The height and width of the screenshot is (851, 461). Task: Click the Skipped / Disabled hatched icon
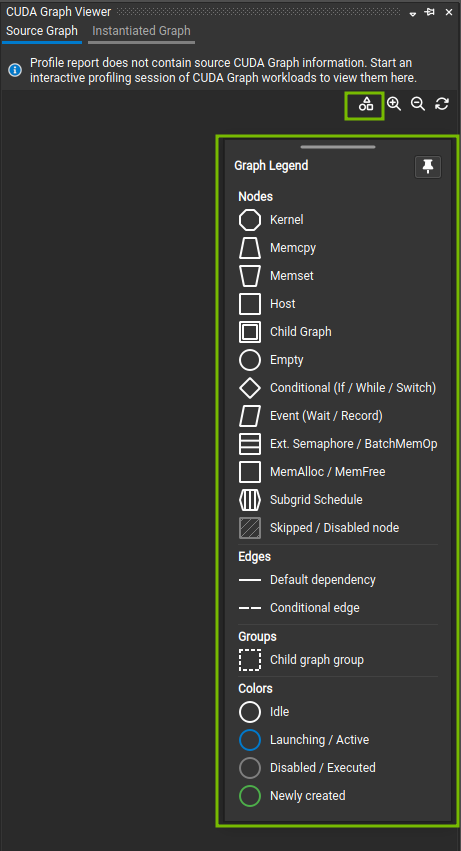pyautogui.click(x=250, y=528)
